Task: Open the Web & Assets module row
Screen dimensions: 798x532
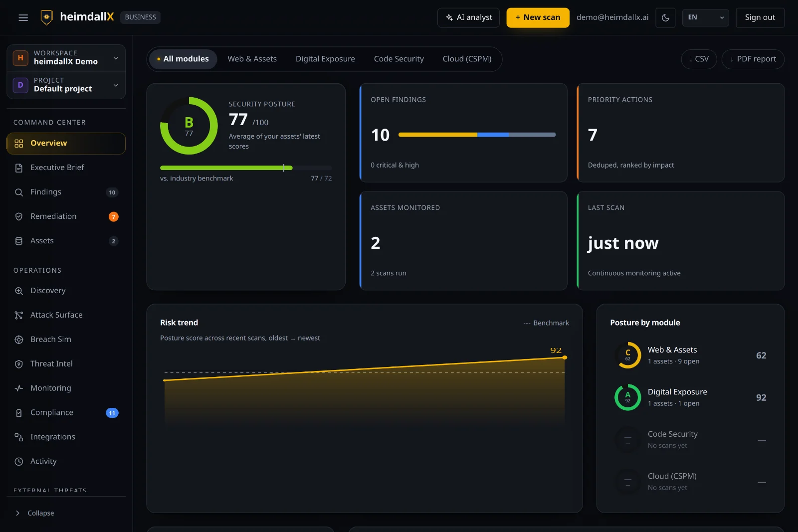Action: pyautogui.click(x=690, y=355)
